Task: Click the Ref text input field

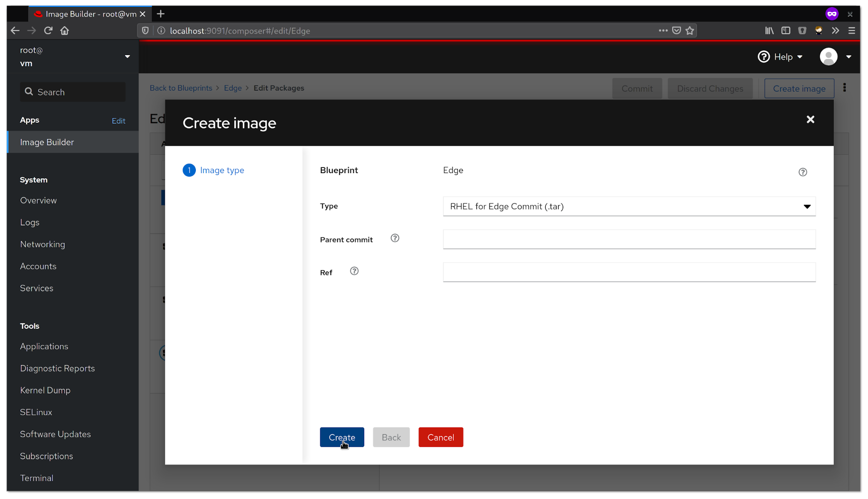Action: point(629,272)
